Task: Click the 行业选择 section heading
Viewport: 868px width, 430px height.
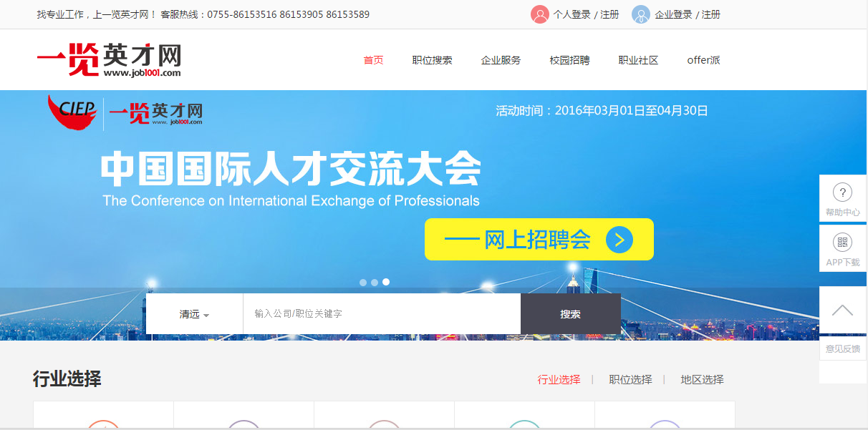Action: click(x=67, y=379)
